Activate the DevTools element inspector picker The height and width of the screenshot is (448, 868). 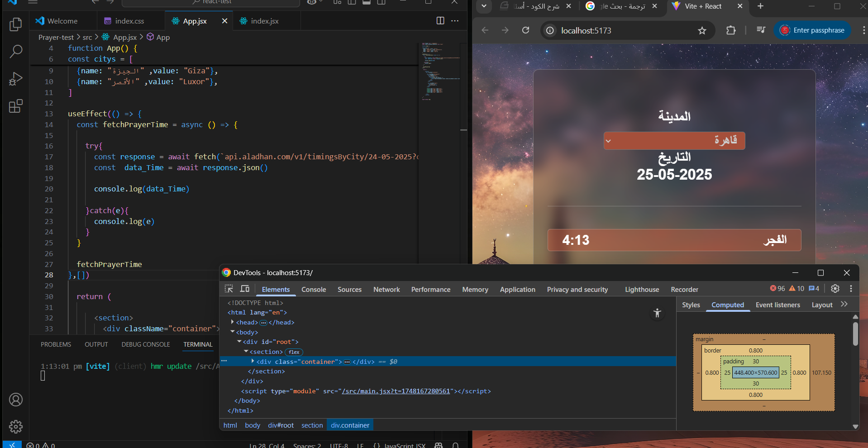tap(229, 289)
